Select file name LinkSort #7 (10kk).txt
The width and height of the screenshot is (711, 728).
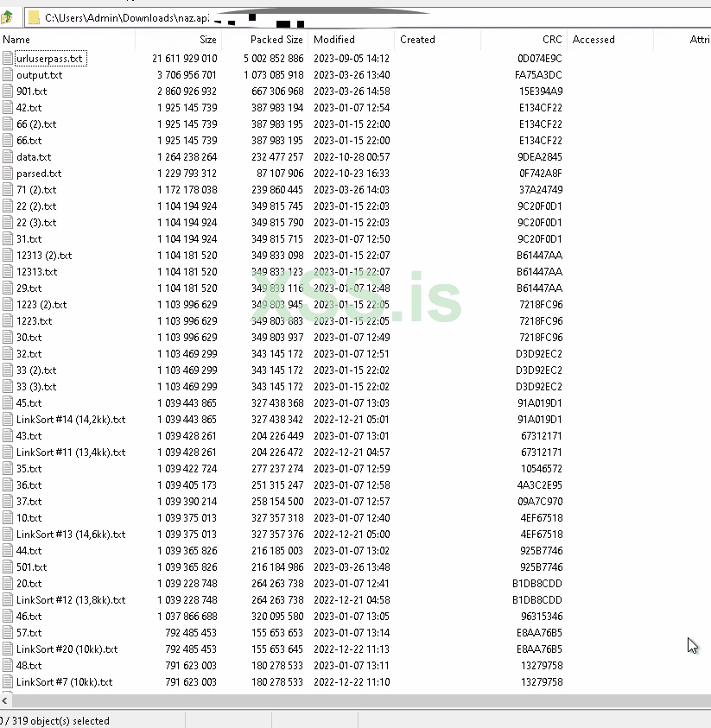64,682
